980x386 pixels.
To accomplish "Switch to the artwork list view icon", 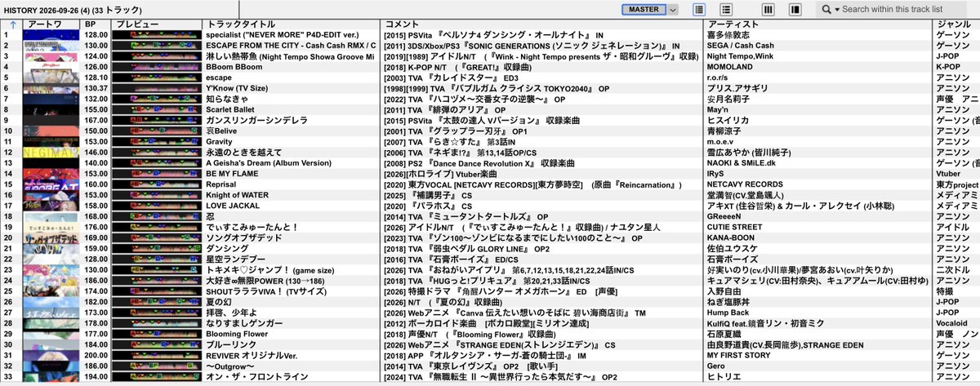I will [x=700, y=9].
